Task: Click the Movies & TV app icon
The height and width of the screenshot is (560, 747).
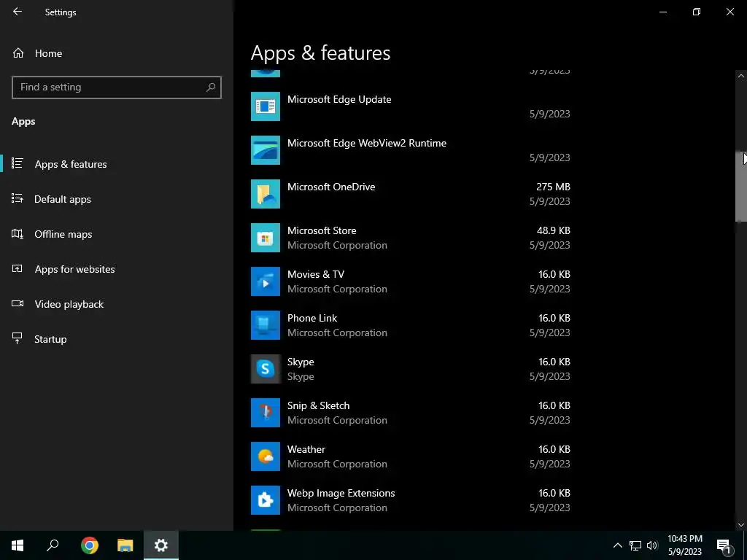Action: click(266, 281)
